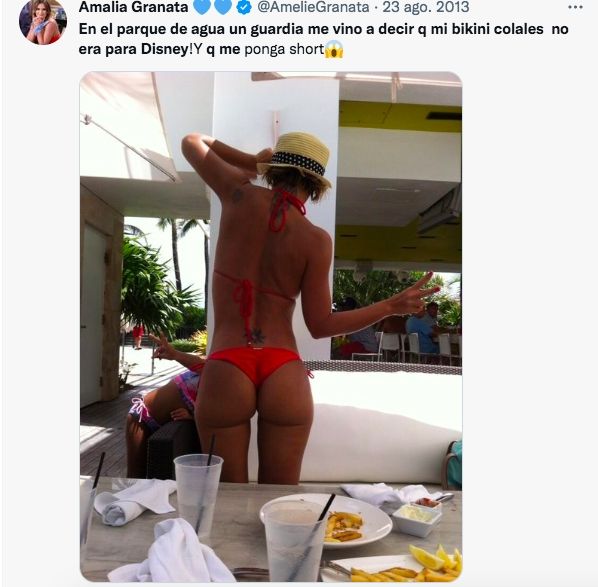This screenshot has width=598, height=587.
Task: Open the @AmelieGranata handle link
Action: (x=313, y=7)
